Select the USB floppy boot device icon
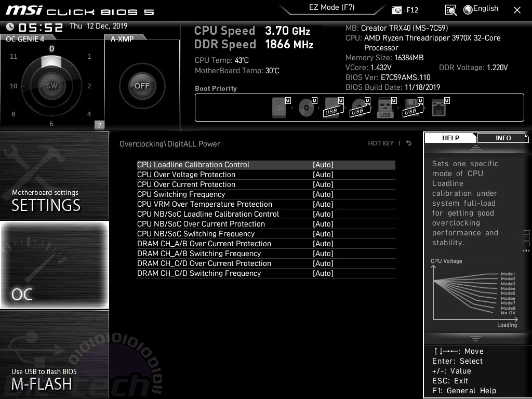 coord(413,107)
